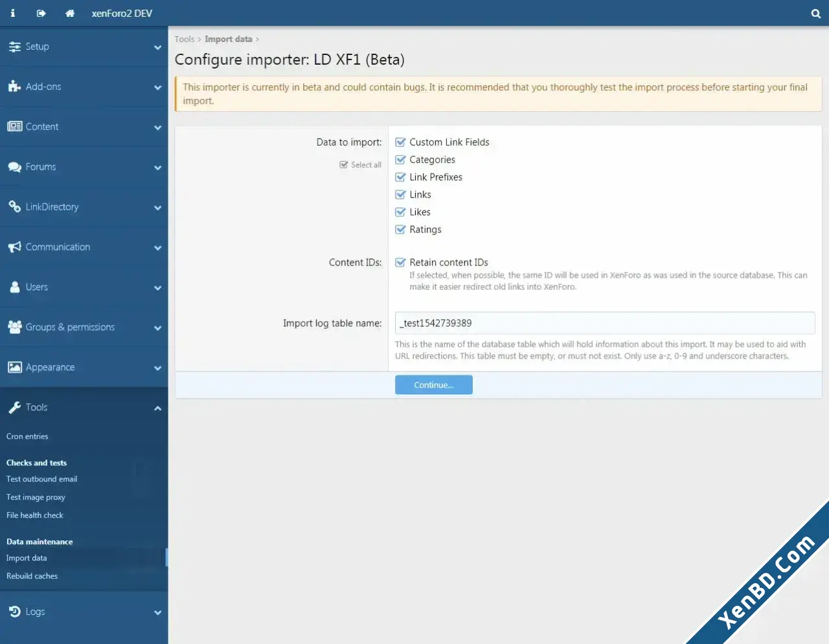Click the log out arrow icon
Viewport: 829px width, 644px height.
pyautogui.click(x=41, y=13)
